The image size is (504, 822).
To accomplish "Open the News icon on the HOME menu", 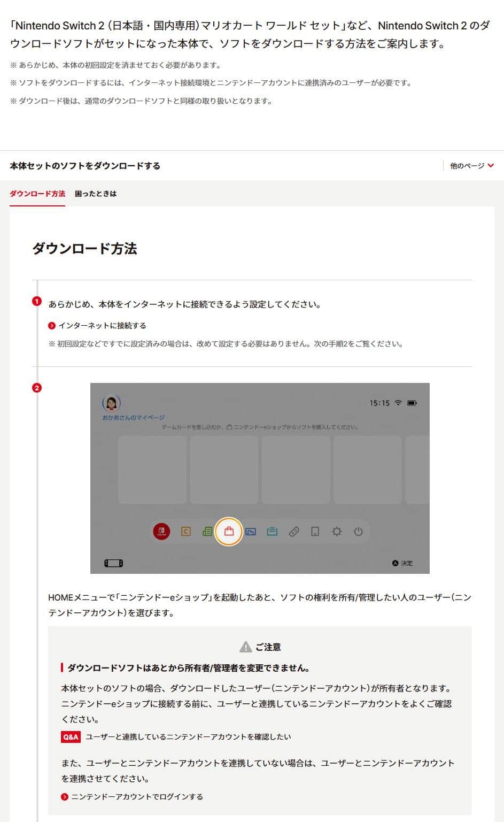I will pyautogui.click(x=206, y=532).
